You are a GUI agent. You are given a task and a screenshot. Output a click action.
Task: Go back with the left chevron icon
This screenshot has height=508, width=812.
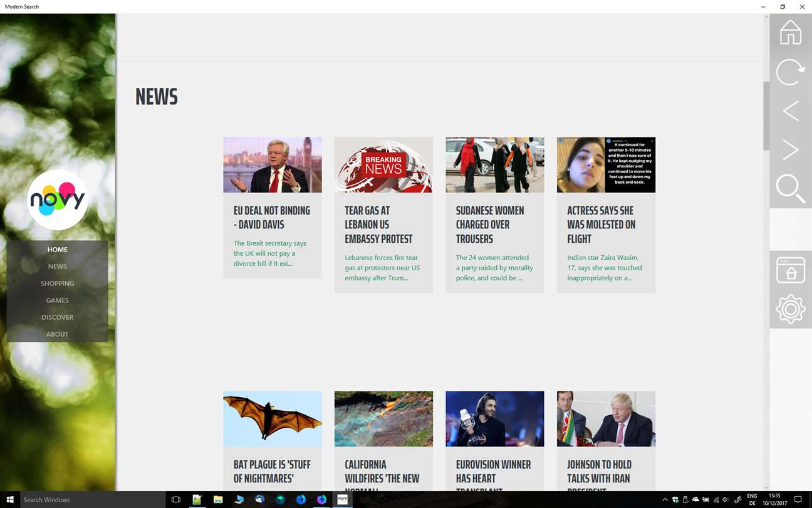(791, 111)
